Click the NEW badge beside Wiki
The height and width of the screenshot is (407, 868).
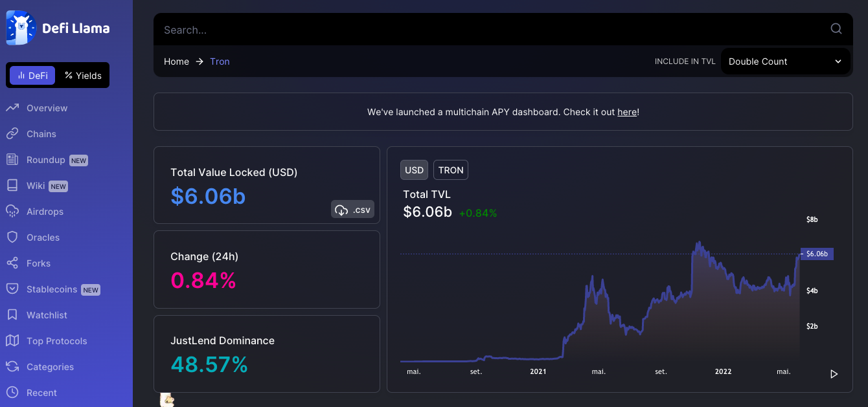[x=58, y=186]
